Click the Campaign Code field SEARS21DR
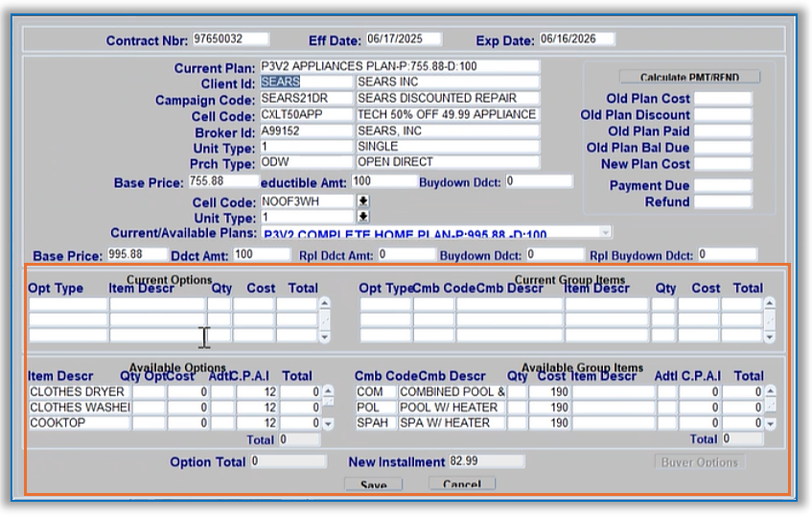 point(306,99)
